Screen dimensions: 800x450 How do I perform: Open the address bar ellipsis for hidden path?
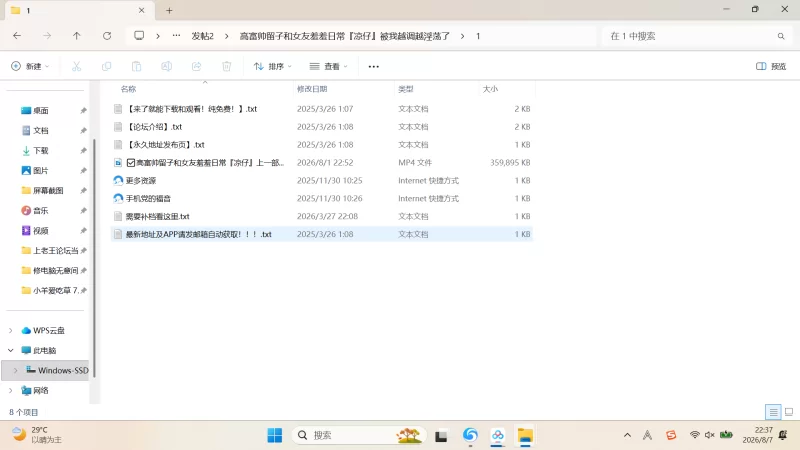176,36
